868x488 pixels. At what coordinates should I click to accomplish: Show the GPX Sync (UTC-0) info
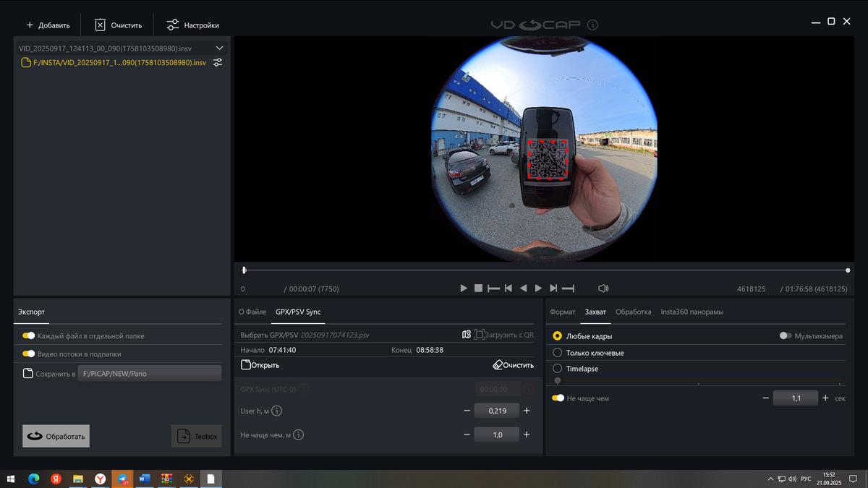pyautogui.click(x=304, y=389)
